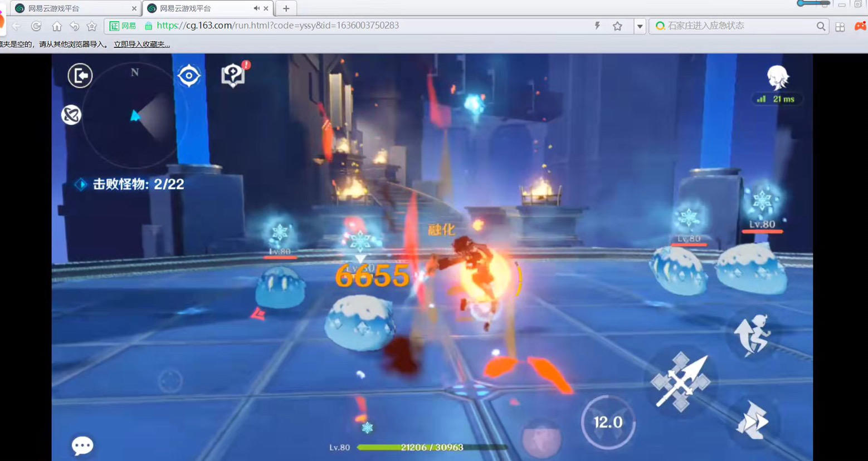Select the active 网易云游戏平台 tab
This screenshot has width=868, height=461.
[207, 8]
